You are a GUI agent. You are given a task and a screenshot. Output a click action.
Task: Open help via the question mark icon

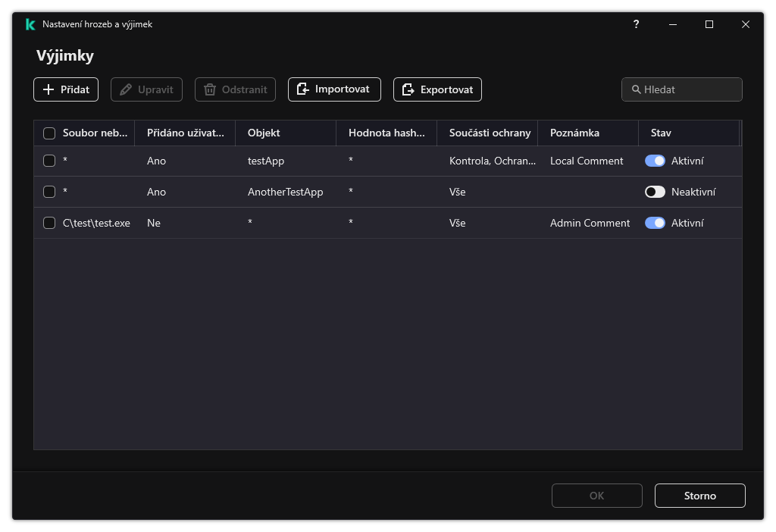[636, 24]
